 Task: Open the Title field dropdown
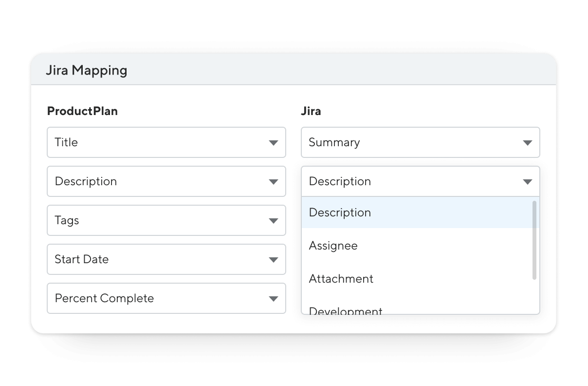tap(166, 142)
